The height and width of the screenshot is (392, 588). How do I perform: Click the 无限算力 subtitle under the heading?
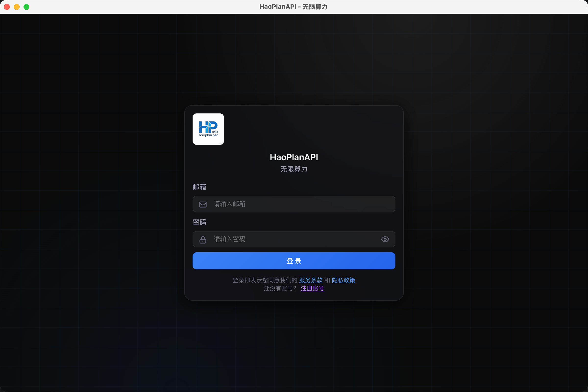point(294,169)
